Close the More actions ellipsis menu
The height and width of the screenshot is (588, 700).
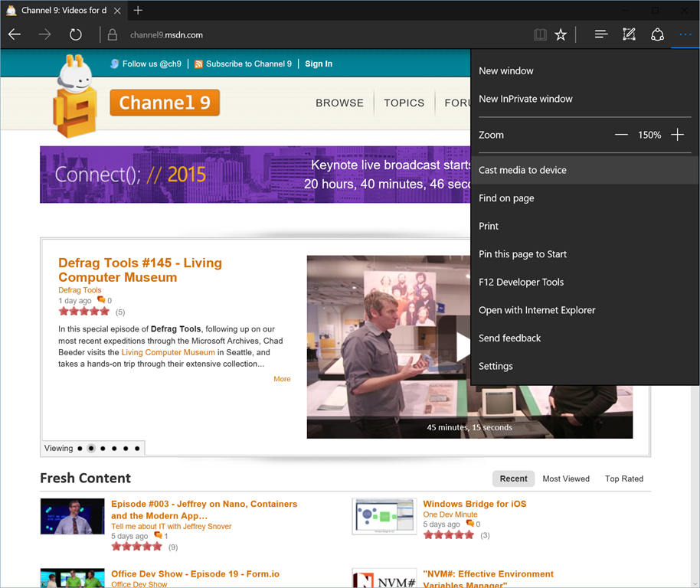tap(685, 34)
